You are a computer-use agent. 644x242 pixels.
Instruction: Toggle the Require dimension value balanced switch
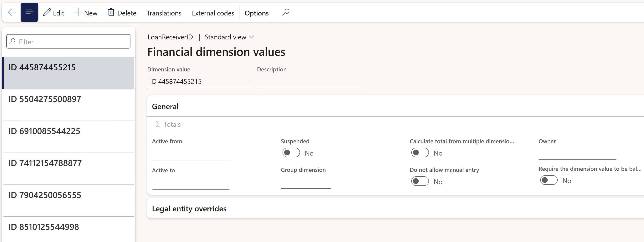coord(549,180)
